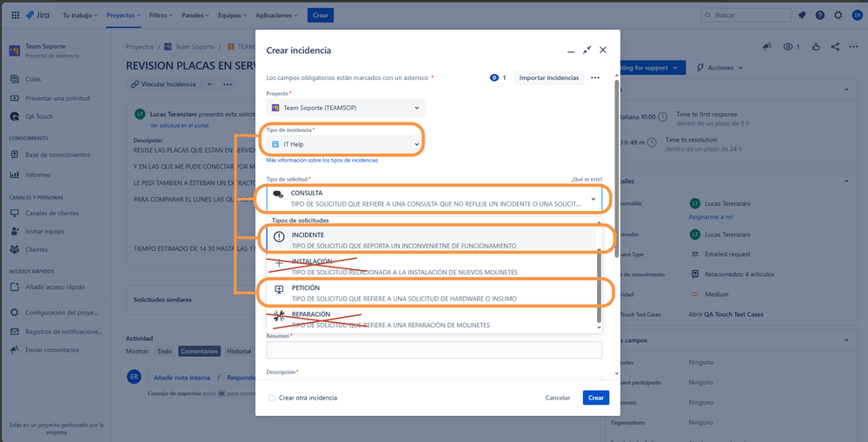Click Vincular incidencia button
The image size is (868, 442).
(x=163, y=84)
